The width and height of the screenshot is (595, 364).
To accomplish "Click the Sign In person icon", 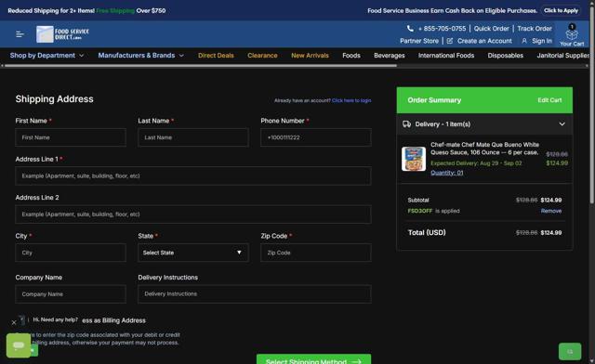I will [x=524, y=41].
